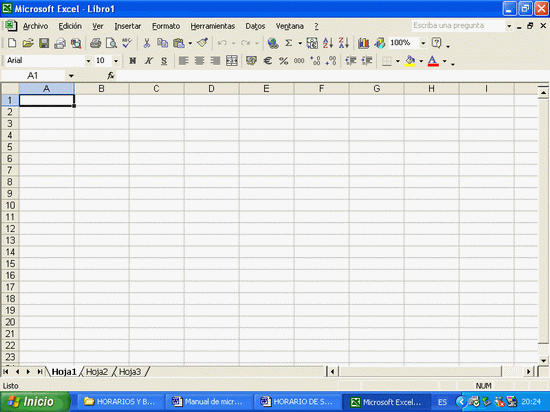The height and width of the screenshot is (412, 550).
Task: Decrease decimal places
Action: [331, 61]
